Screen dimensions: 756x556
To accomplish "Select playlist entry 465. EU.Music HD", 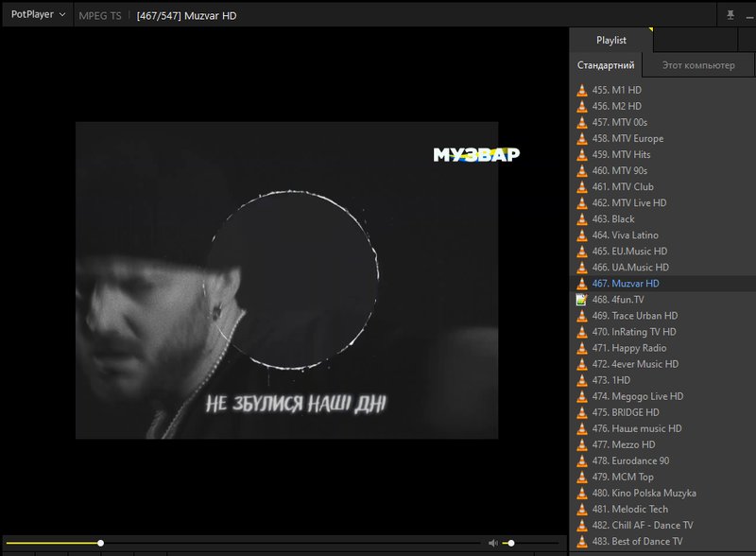I will pyautogui.click(x=662, y=251).
